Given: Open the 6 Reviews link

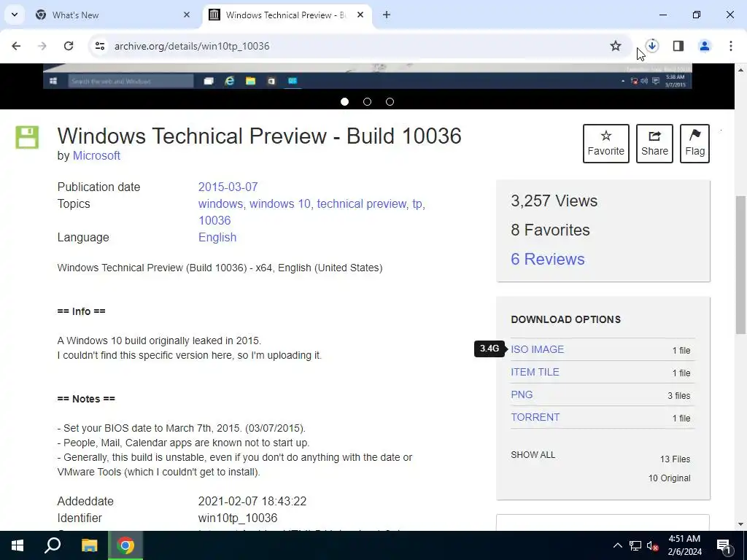Looking at the screenshot, I should [x=547, y=259].
